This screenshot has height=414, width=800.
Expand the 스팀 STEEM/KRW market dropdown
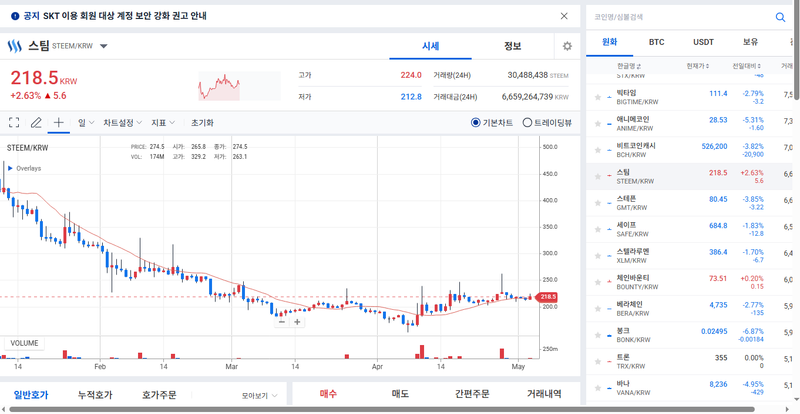(104, 46)
